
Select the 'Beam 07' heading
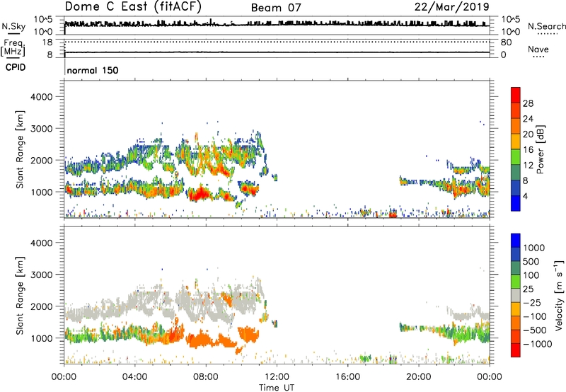pos(276,8)
